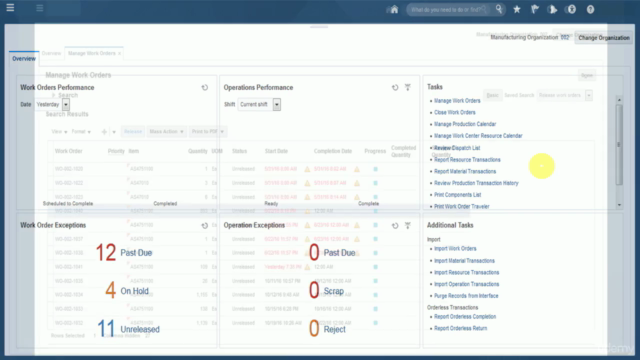Viewport: 640px width, 360px height.
Task: Refresh Operation Exceptions panel
Action: tap(395, 225)
